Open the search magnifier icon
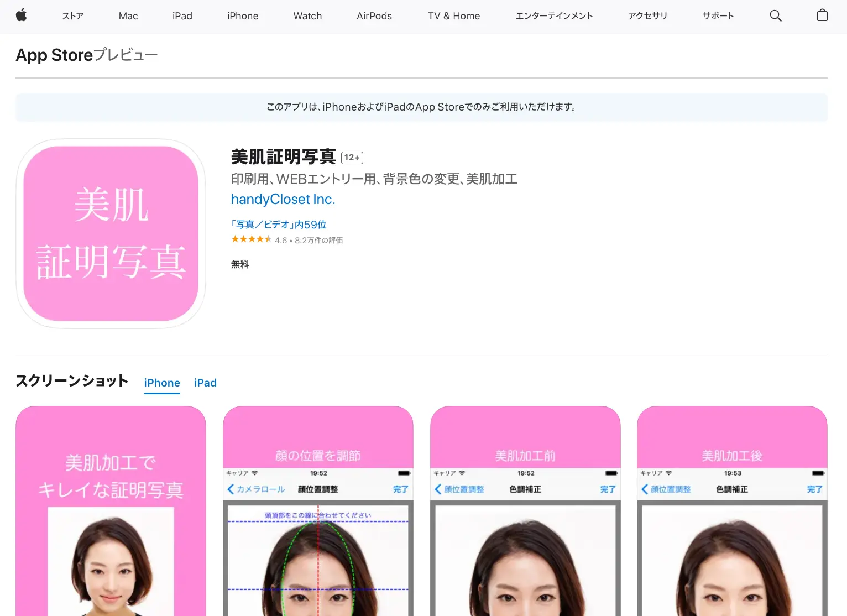 point(776,15)
